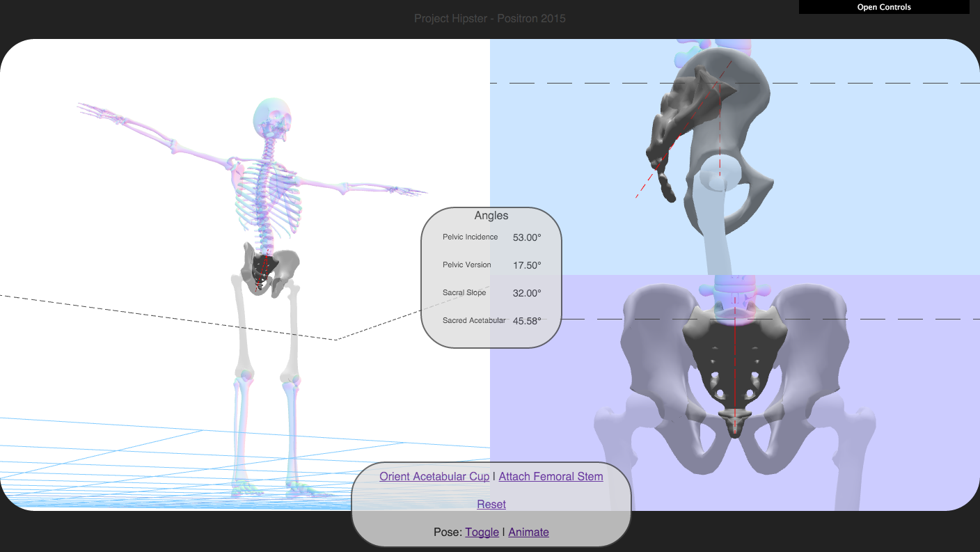Click the Pelvic Incidence label
This screenshot has height=552, width=980.
[x=471, y=237]
